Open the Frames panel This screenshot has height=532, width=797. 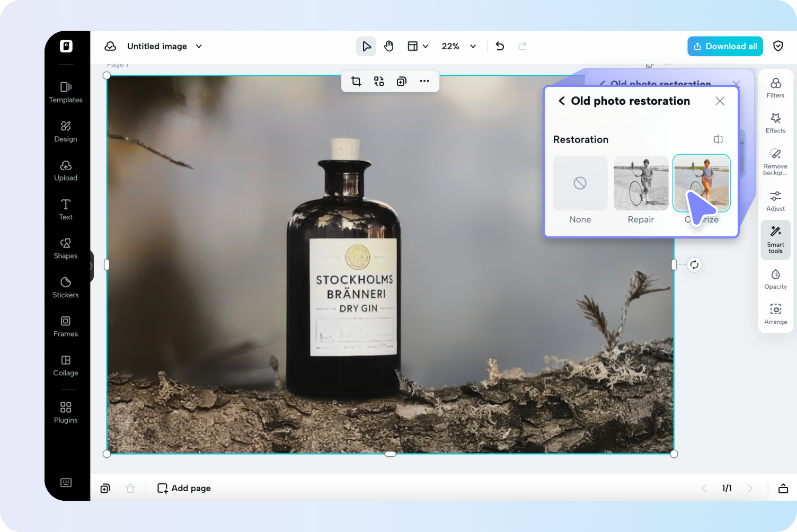click(x=66, y=326)
